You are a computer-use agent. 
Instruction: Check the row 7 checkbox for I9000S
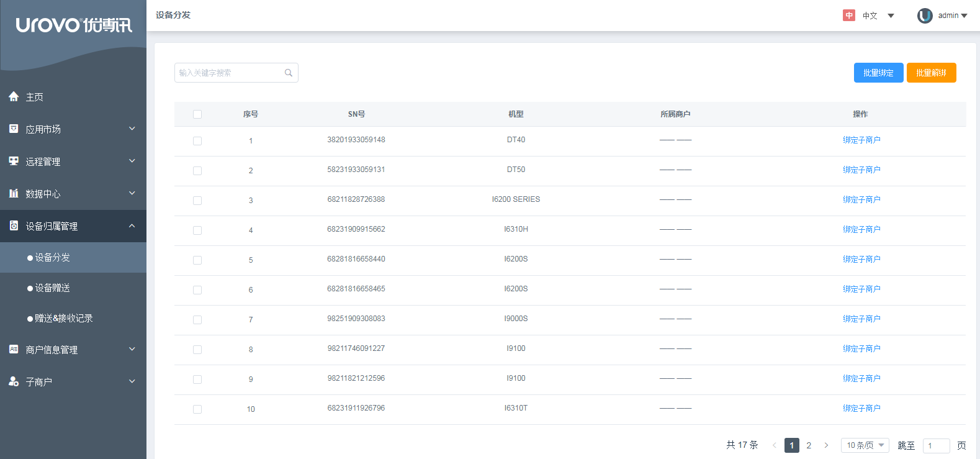(x=197, y=320)
